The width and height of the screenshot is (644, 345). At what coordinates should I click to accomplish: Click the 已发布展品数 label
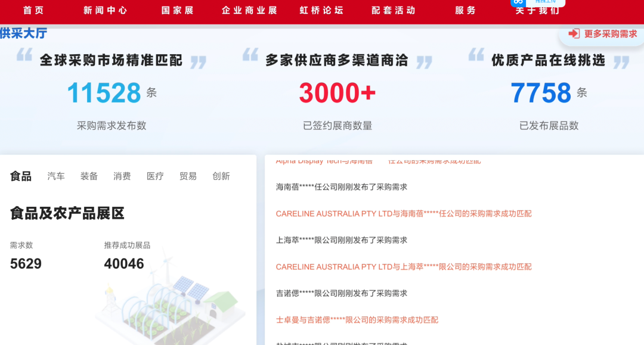pyautogui.click(x=549, y=126)
